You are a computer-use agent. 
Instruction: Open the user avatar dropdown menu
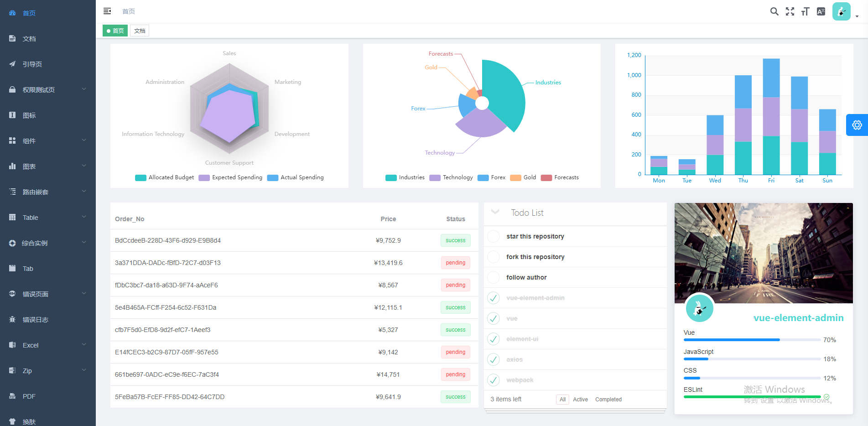click(845, 11)
